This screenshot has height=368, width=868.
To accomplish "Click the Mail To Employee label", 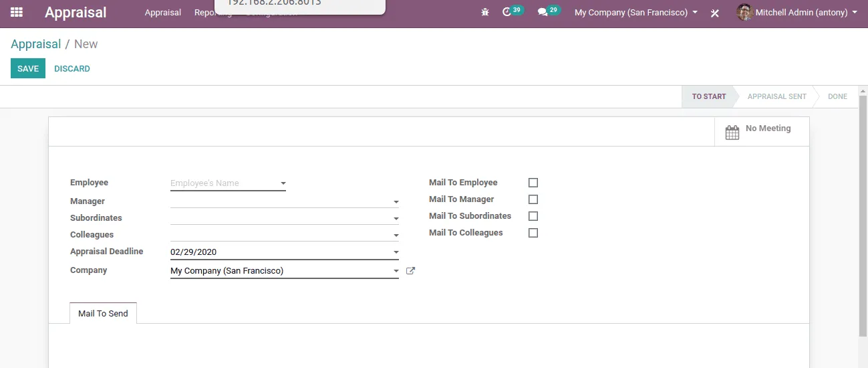I will 463,183.
